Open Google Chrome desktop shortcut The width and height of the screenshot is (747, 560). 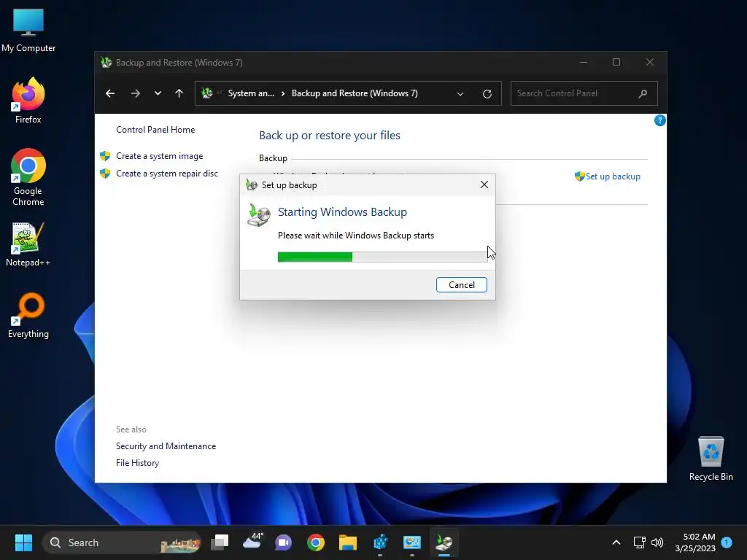[x=28, y=177]
